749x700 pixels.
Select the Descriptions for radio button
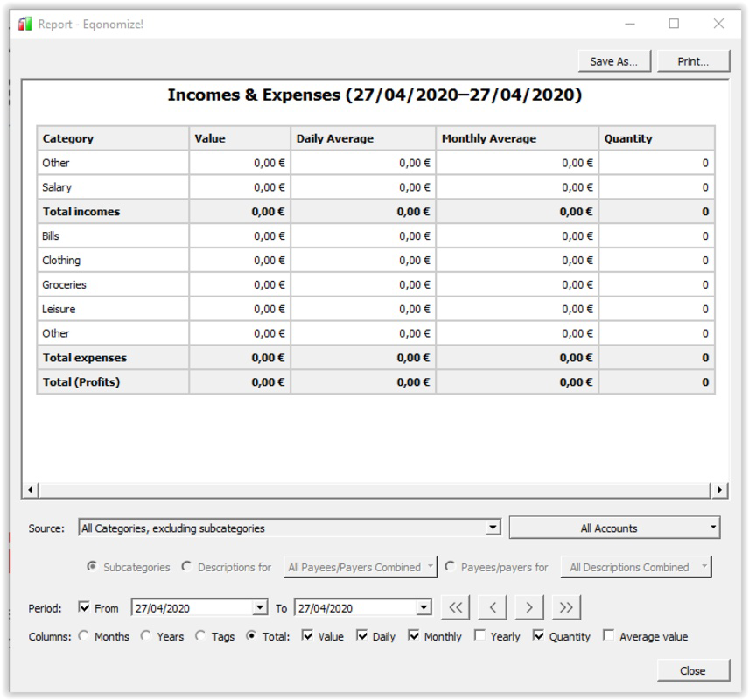[x=186, y=567]
